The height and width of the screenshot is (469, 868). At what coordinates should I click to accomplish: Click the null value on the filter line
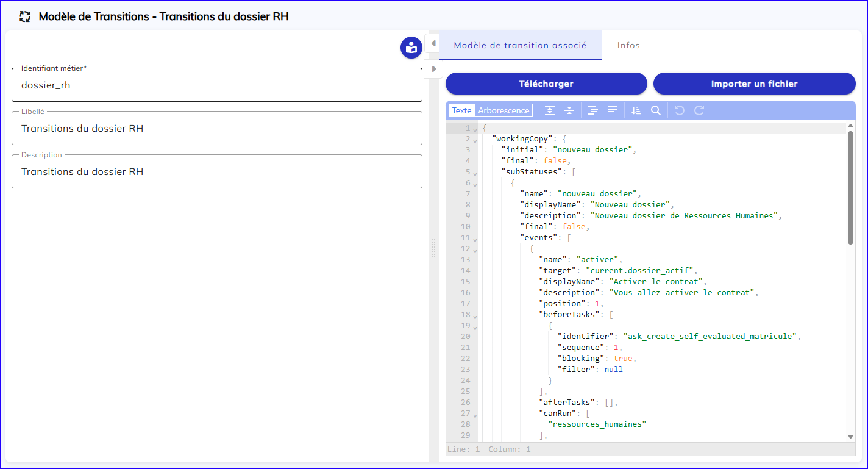(614, 369)
